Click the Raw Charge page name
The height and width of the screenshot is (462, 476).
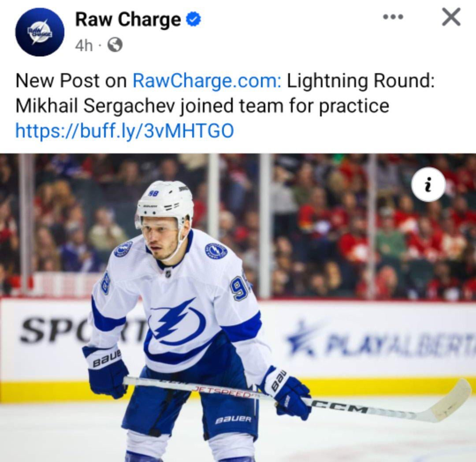[128, 19]
